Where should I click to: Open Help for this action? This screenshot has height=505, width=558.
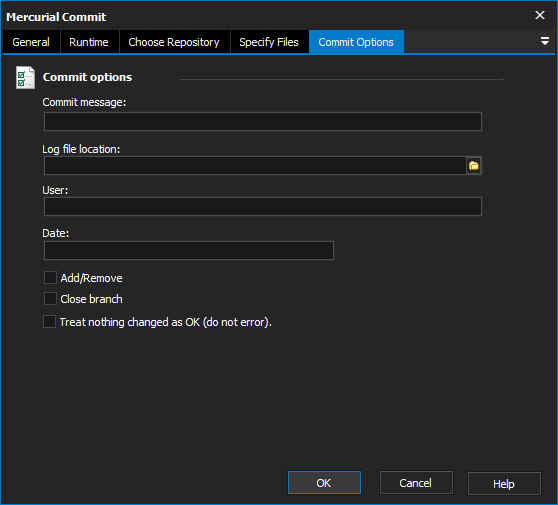504,483
